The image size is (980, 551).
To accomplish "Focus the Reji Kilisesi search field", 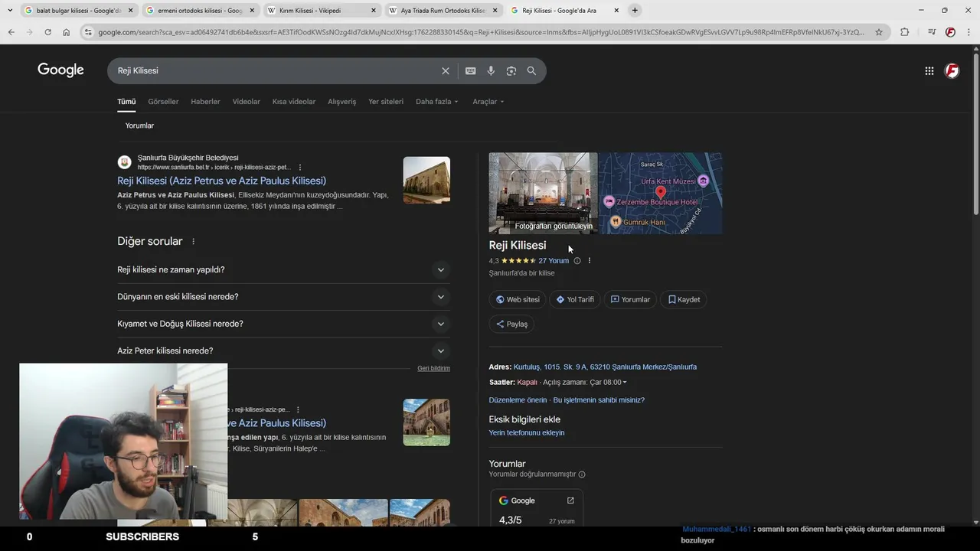I will (x=276, y=70).
